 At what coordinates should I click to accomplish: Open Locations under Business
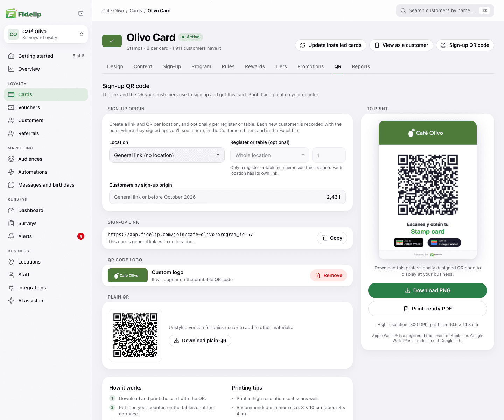click(x=46, y=262)
